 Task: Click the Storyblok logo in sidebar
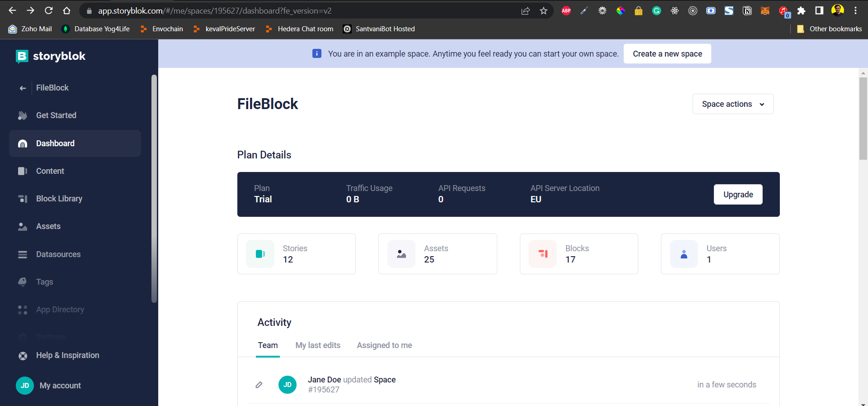[50, 56]
